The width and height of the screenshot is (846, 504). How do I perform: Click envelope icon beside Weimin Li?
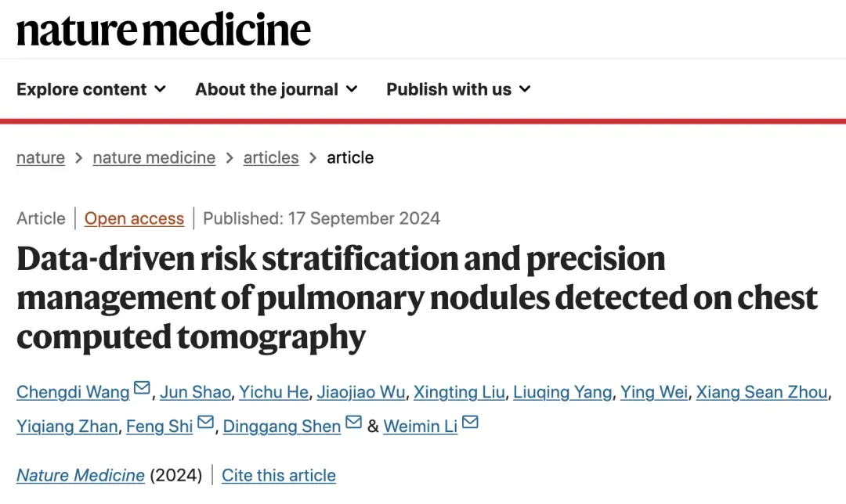click(470, 423)
